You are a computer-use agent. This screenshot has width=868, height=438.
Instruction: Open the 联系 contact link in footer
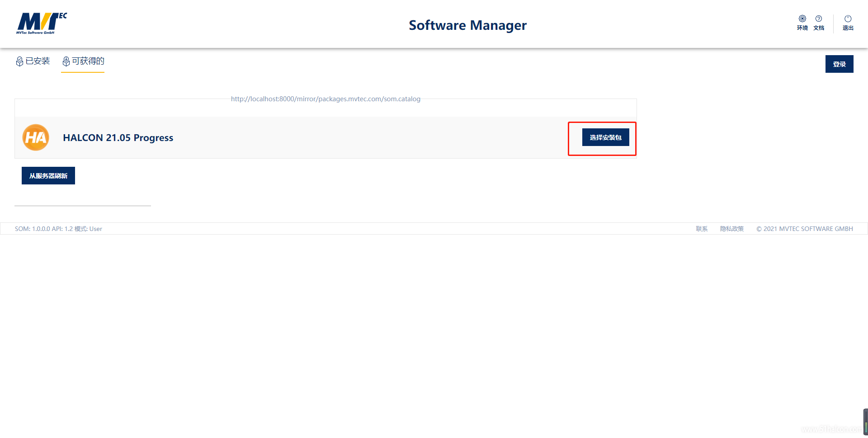[702, 229]
